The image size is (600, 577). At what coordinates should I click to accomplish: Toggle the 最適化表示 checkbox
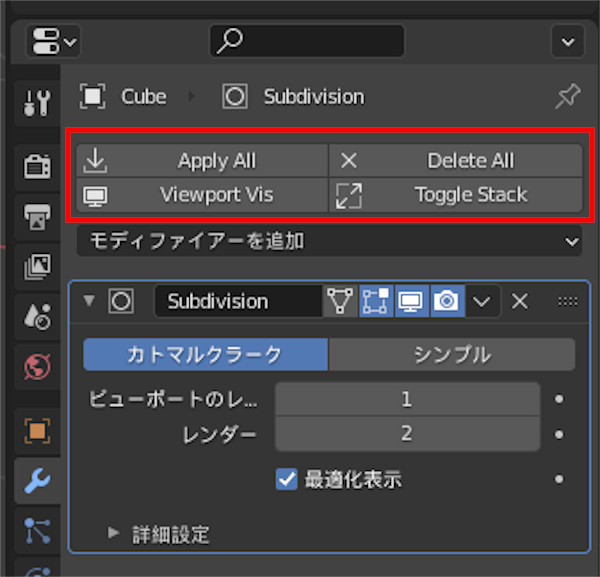pos(286,479)
